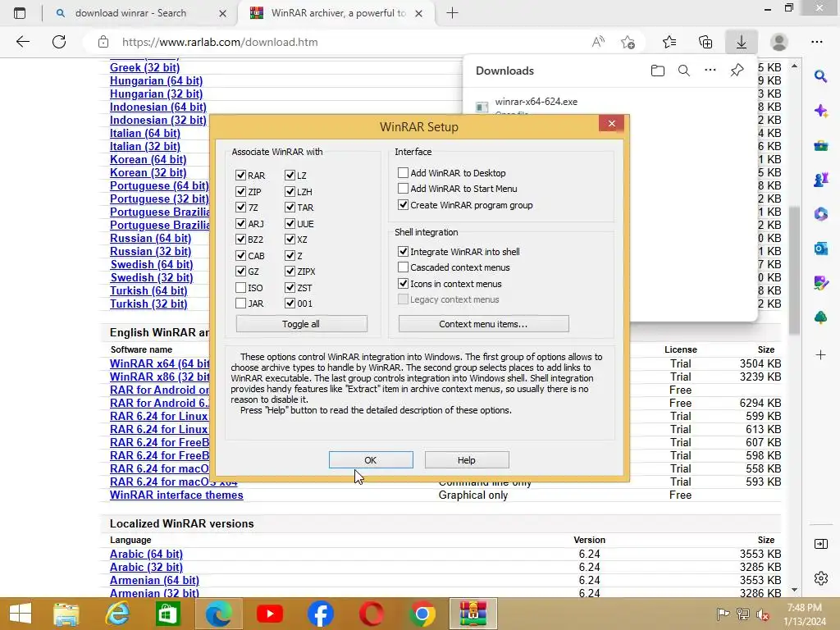Open downloads folder icon in Downloads panel

tap(658, 71)
